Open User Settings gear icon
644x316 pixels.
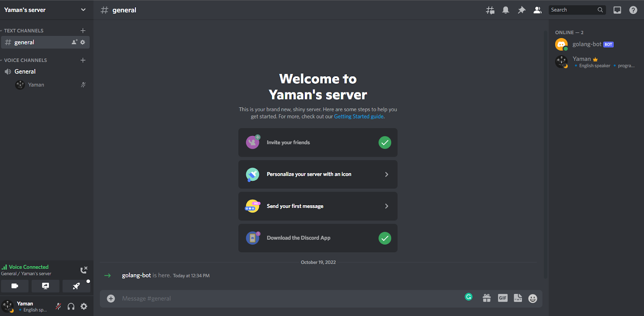pos(84,306)
